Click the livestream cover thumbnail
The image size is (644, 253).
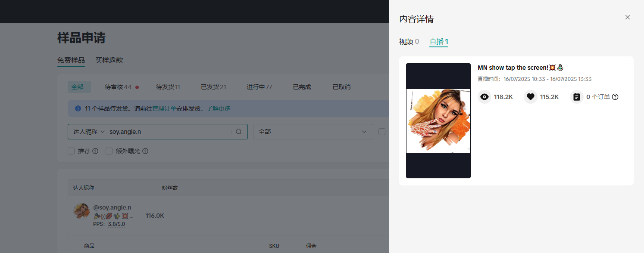438,120
